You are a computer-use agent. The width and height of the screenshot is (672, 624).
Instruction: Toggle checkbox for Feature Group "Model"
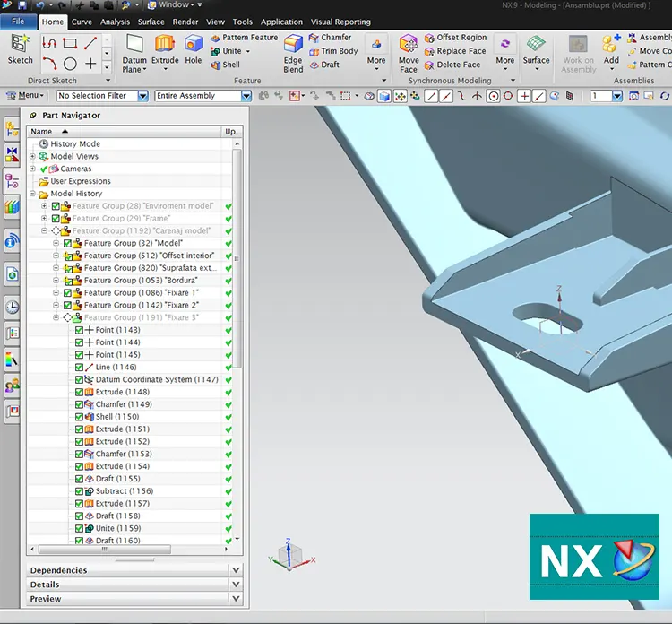click(x=67, y=244)
